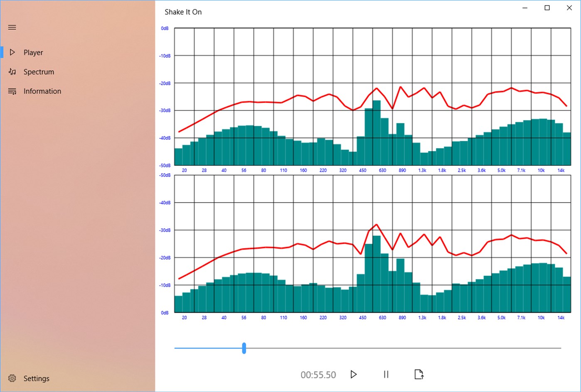
Task: Collapse the navigation pane with the hamburger control
Action: pos(12,27)
